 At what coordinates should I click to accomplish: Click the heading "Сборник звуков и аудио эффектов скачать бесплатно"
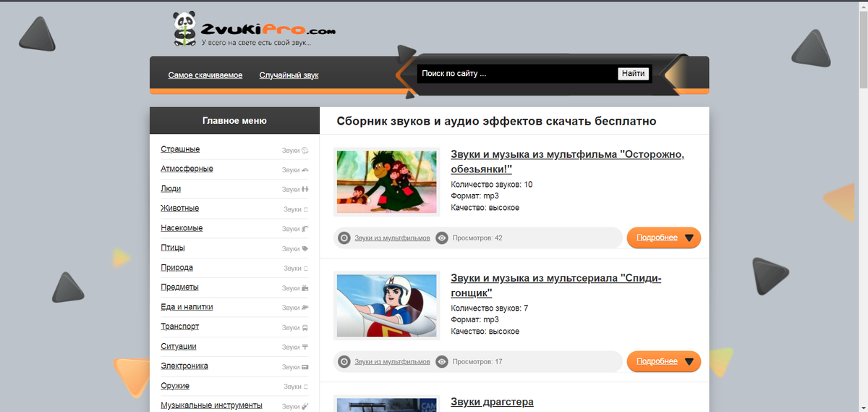(496, 122)
